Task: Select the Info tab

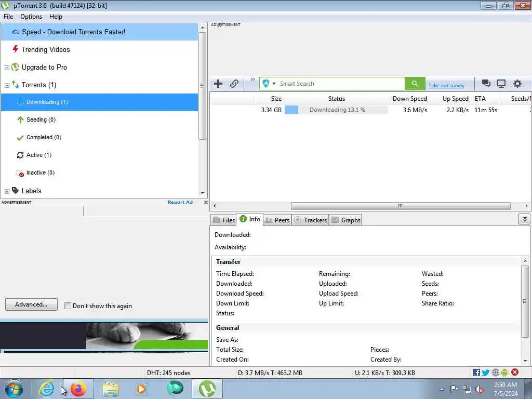Action: [250, 219]
